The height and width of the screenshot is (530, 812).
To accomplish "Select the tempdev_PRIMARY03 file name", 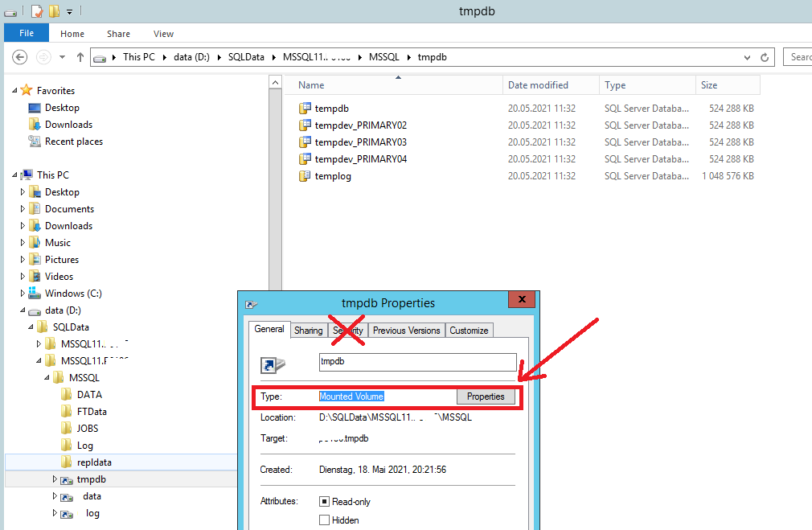I will [x=361, y=142].
